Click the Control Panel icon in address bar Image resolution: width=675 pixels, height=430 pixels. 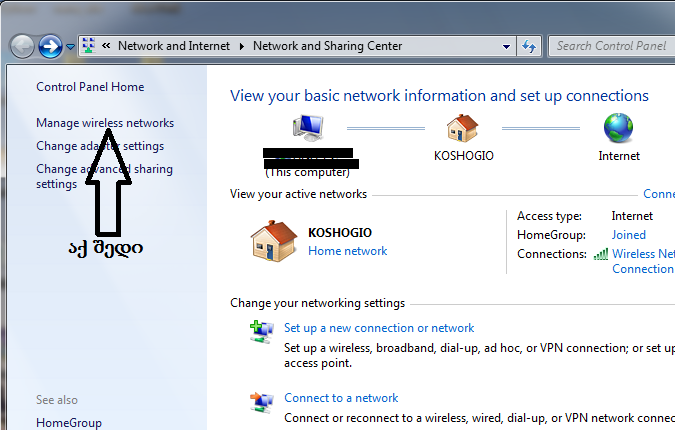click(x=88, y=46)
